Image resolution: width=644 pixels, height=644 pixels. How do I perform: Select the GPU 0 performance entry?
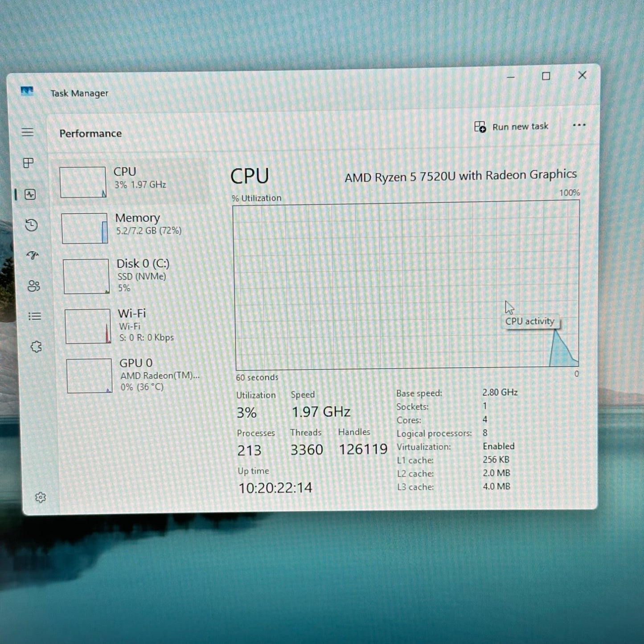click(135, 375)
